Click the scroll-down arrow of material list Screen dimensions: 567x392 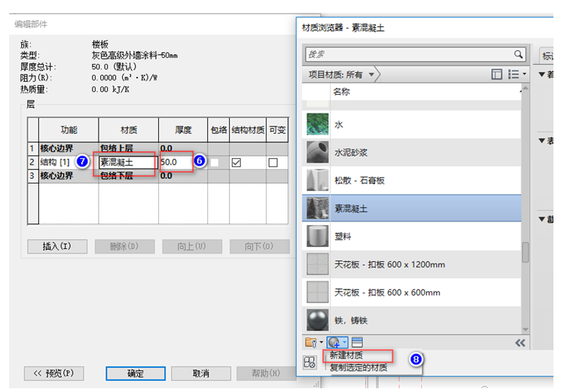(x=525, y=330)
